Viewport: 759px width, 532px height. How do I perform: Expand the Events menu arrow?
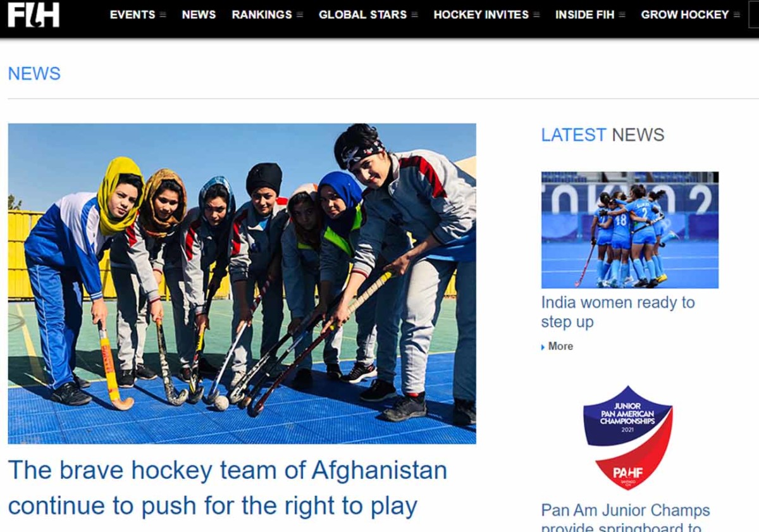163,15
